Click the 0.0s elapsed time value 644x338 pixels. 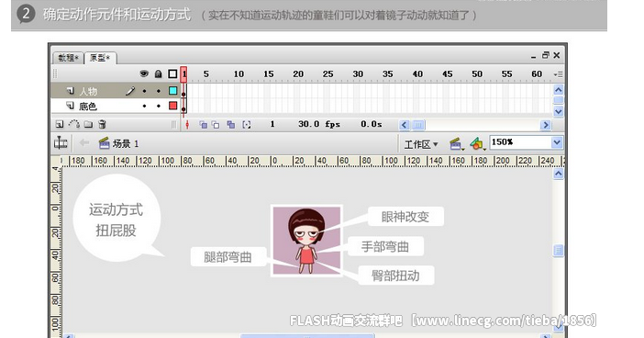(x=372, y=124)
